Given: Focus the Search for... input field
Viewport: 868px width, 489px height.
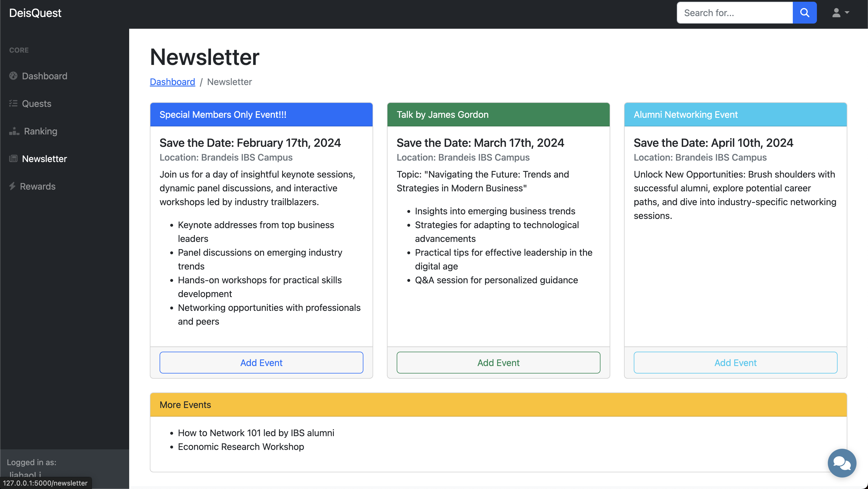Looking at the screenshot, I should pyautogui.click(x=735, y=13).
